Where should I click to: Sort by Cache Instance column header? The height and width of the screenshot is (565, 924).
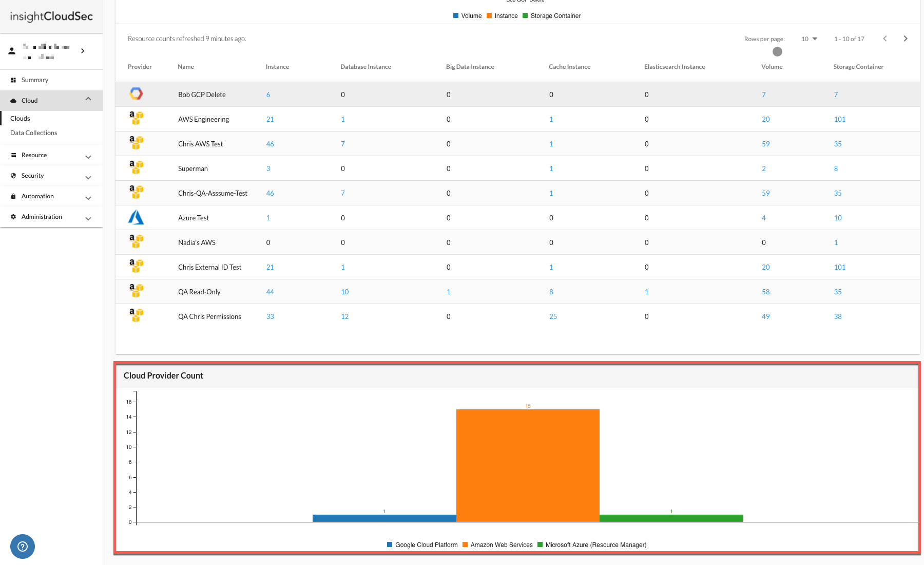tap(569, 67)
